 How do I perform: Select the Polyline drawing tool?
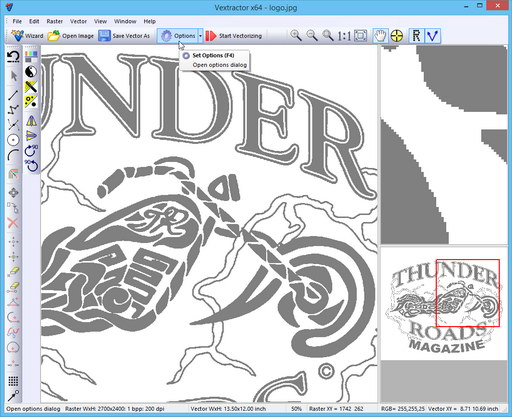13,109
